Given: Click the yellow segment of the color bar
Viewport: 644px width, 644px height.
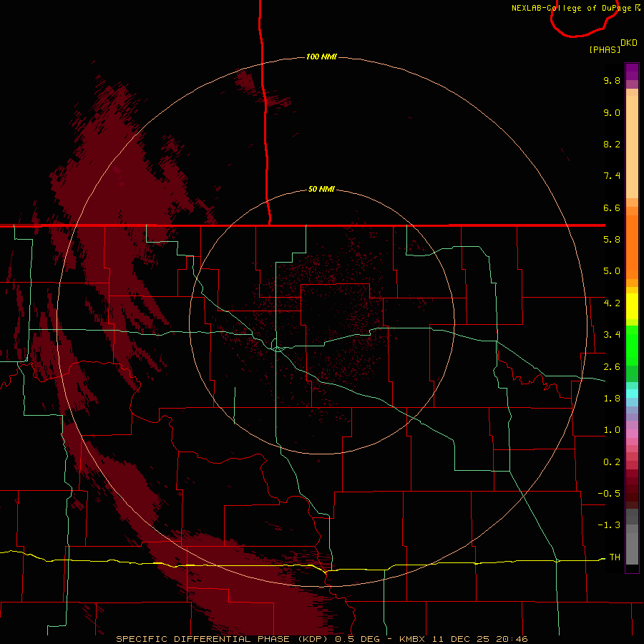Looking at the screenshot, I should pyautogui.click(x=632, y=306).
